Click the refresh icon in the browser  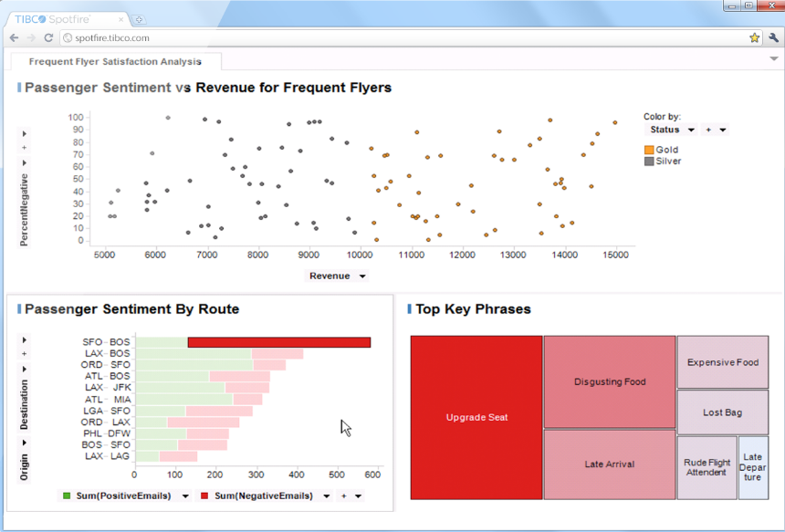coord(48,38)
